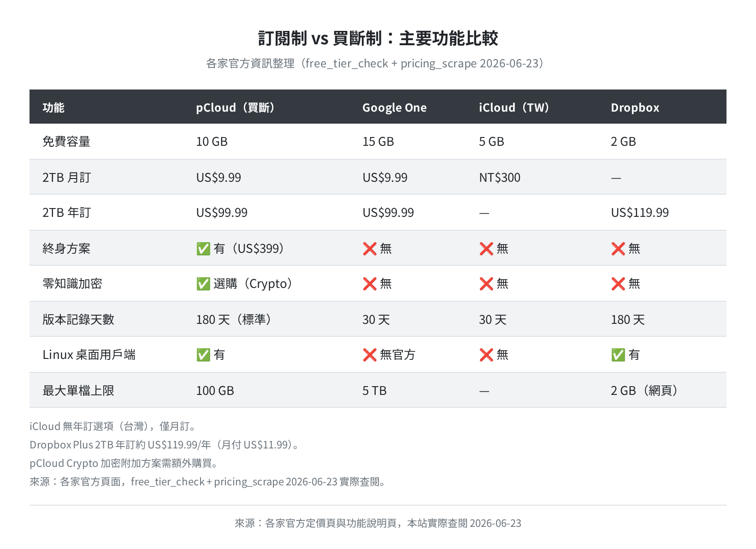Click Dropbox 180 天 version history

(x=628, y=320)
